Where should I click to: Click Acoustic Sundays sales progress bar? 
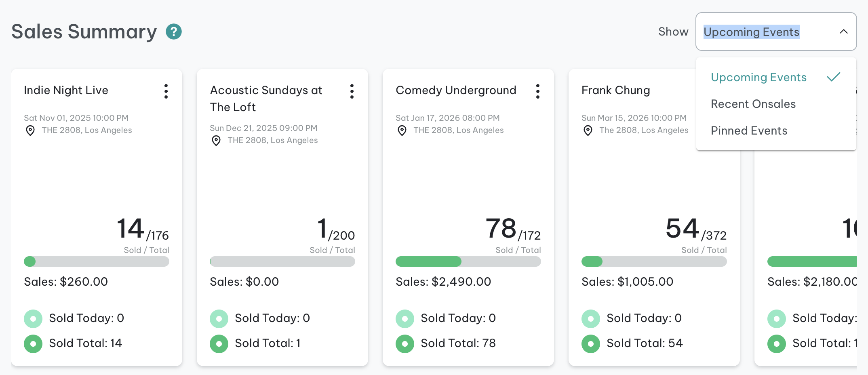pos(282,261)
